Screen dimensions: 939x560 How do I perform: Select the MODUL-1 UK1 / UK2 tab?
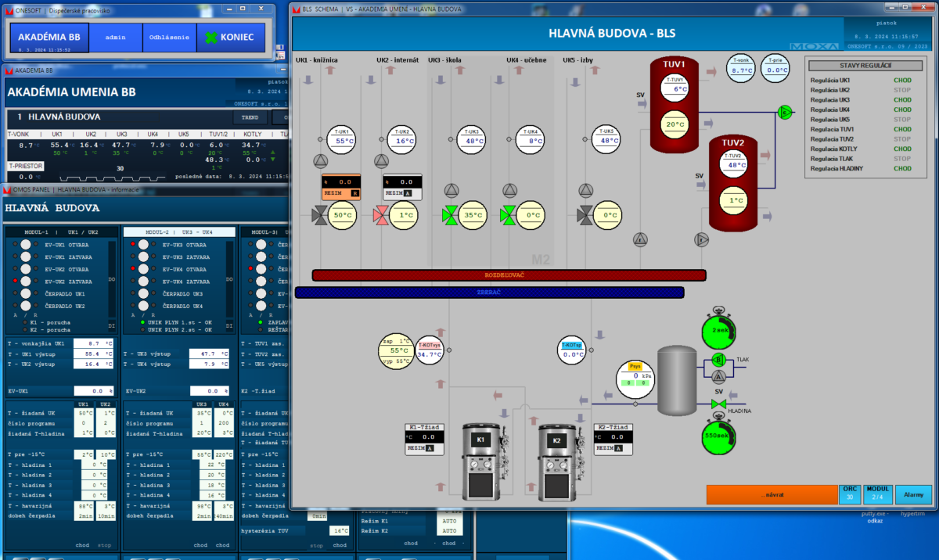(62, 232)
